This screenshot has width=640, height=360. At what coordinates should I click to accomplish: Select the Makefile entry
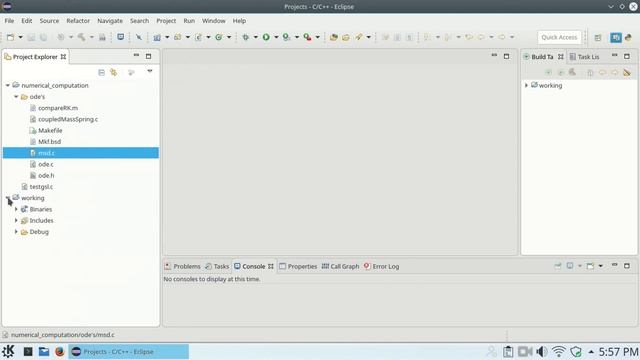click(50, 130)
